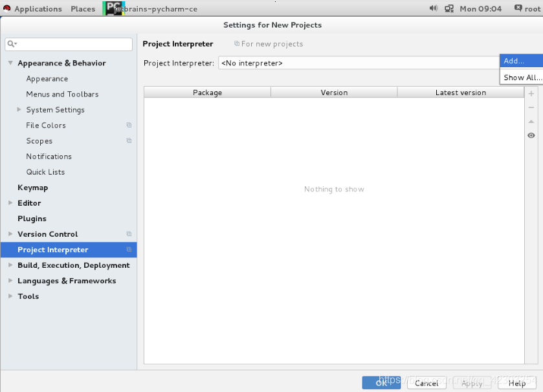
Task: Select Appearance in the settings tree
Action: pyautogui.click(x=47, y=79)
